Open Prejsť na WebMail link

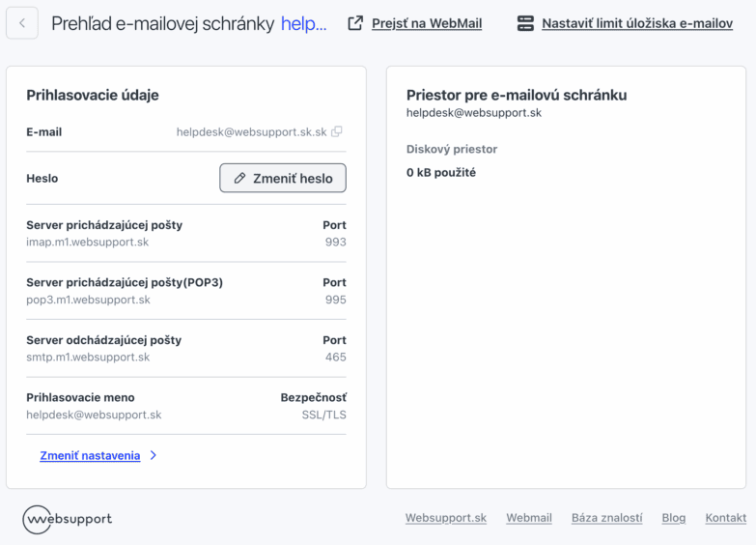click(427, 23)
